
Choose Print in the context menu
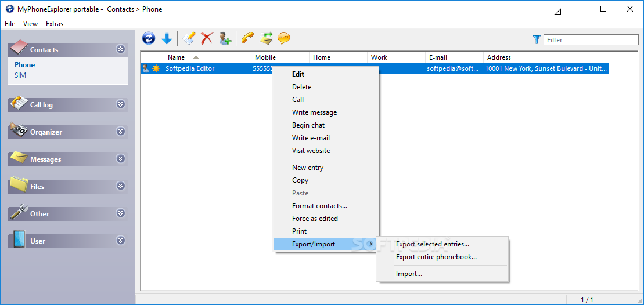pos(325,231)
